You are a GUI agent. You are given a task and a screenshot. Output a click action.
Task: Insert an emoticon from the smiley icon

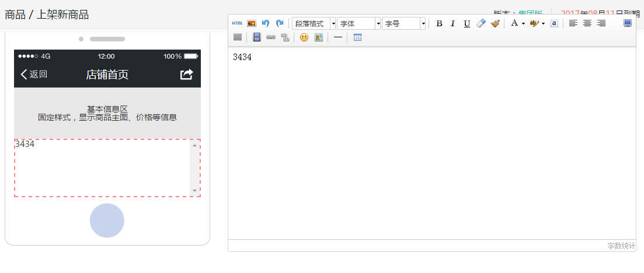(304, 37)
